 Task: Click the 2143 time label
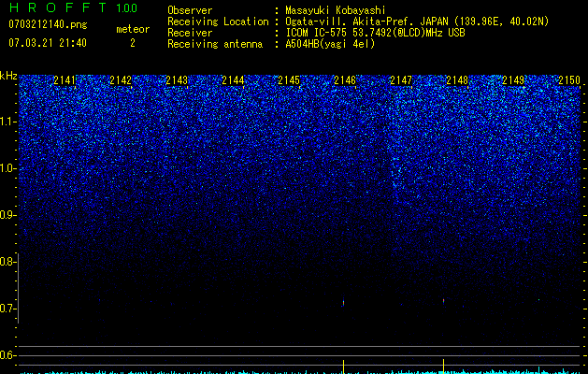(177, 80)
